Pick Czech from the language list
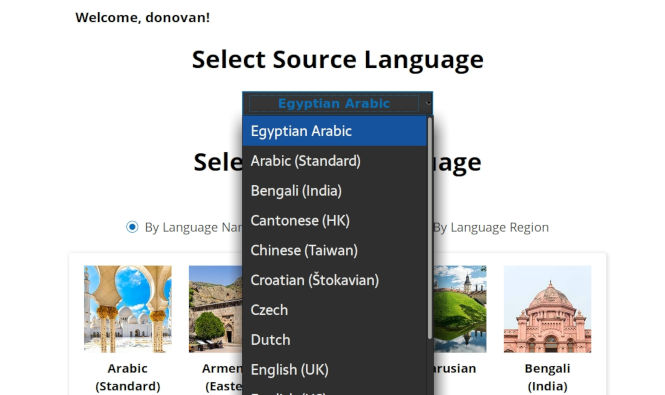 point(335,310)
